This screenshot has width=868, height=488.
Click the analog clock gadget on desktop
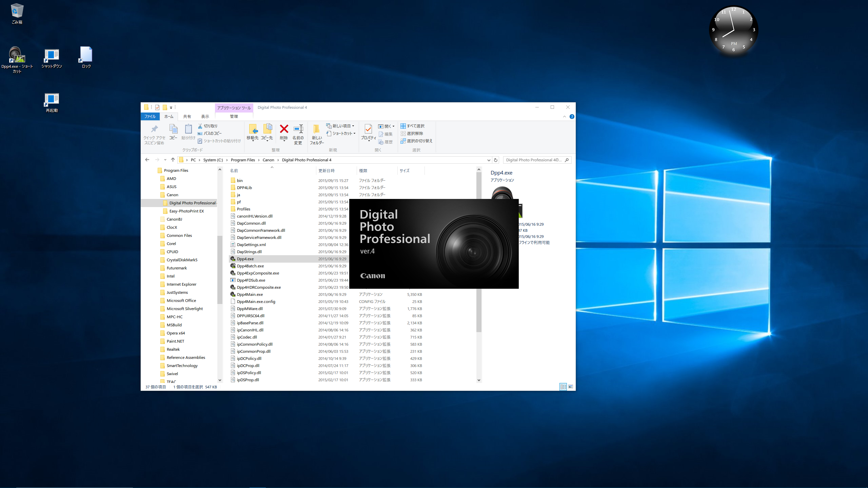(x=733, y=30)
